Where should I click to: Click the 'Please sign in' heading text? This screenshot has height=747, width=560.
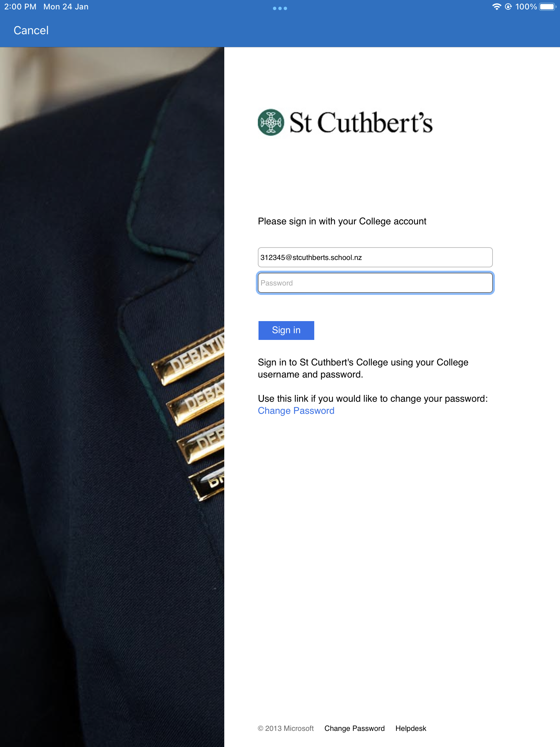click(341, 221)
